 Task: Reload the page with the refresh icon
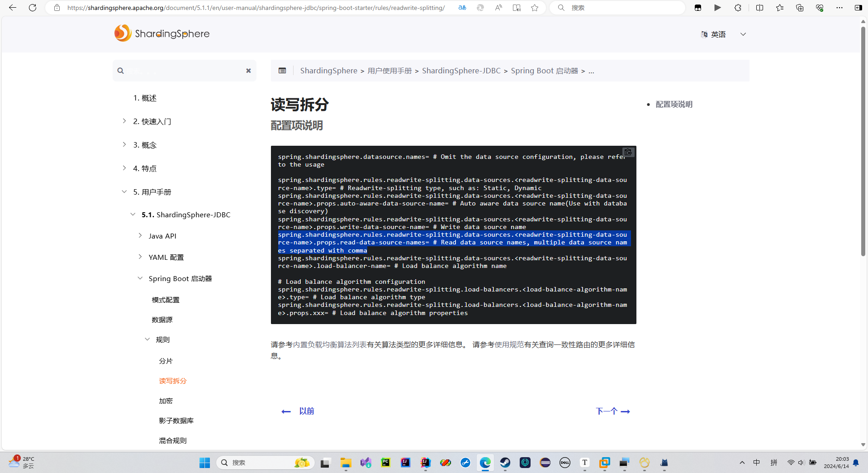(x=33, y=8)
